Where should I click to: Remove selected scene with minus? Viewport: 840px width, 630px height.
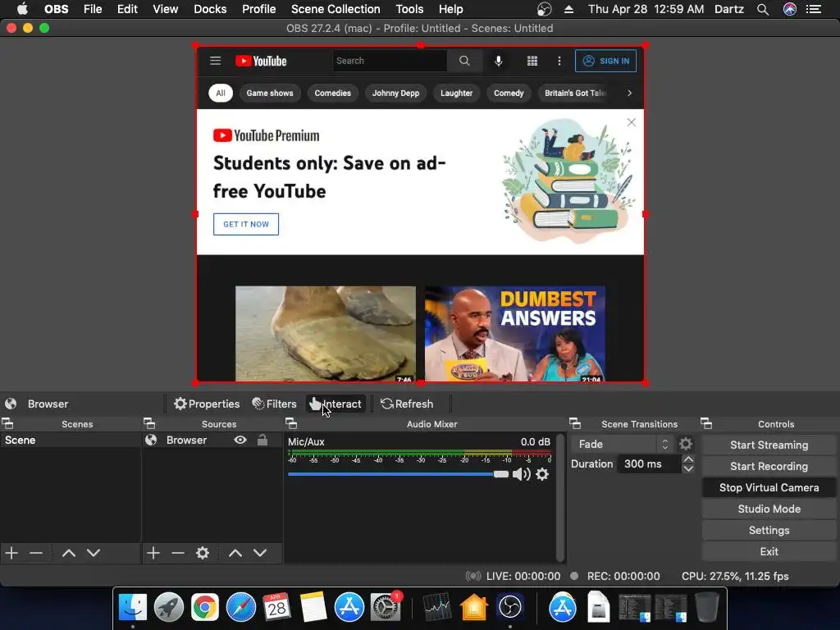click(36, 552)
